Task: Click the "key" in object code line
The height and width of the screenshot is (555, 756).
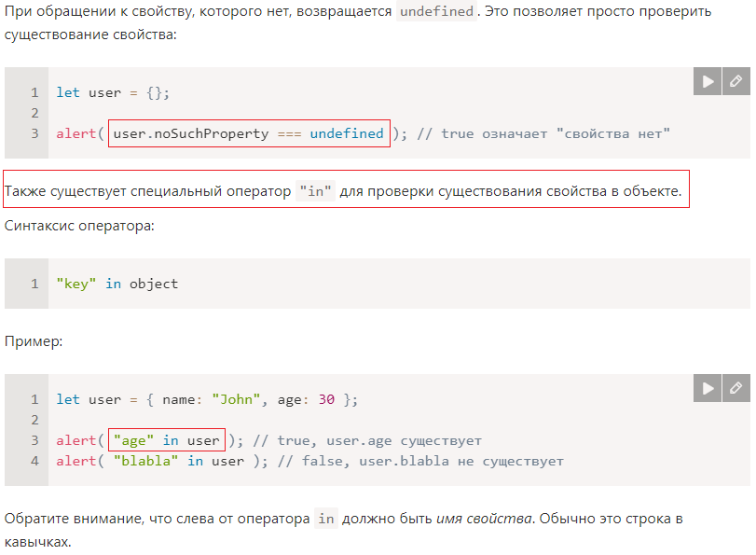Action: point(117,284)
